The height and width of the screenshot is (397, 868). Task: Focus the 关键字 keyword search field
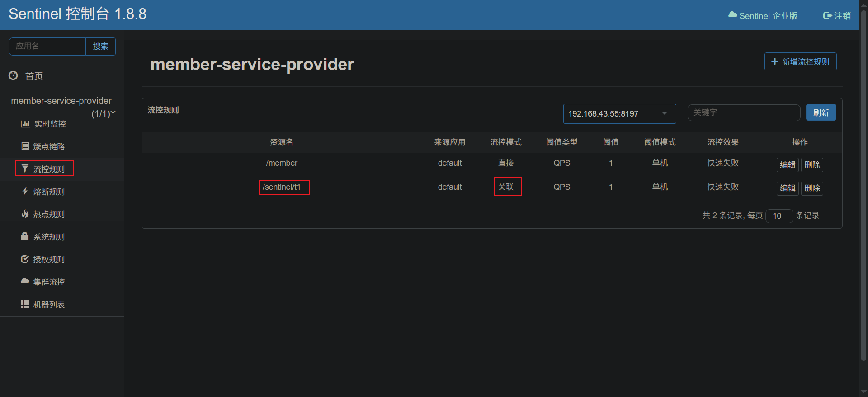click(744, 112)
